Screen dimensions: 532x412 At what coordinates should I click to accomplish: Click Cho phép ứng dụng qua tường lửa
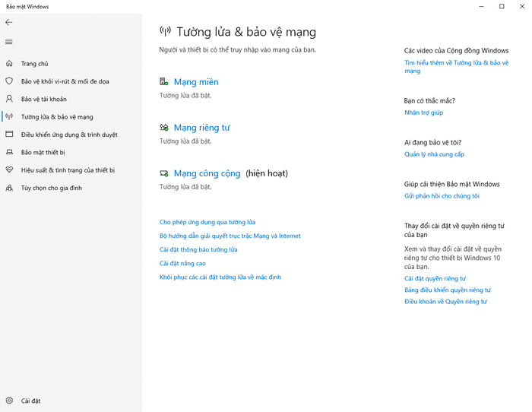[x=207, y=222]
